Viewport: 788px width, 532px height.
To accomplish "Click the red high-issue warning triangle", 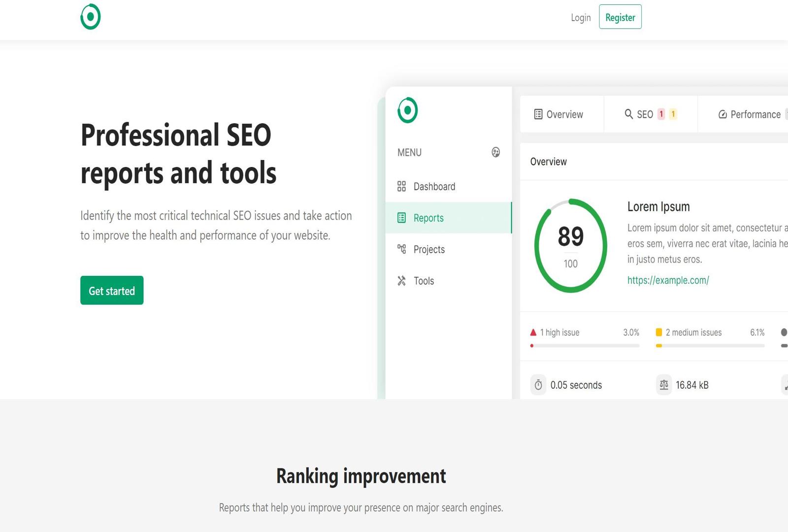I will [533, 332].
